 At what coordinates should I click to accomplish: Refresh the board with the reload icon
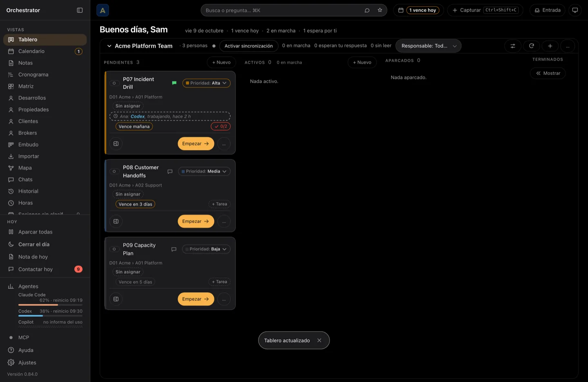pos(532,46)
